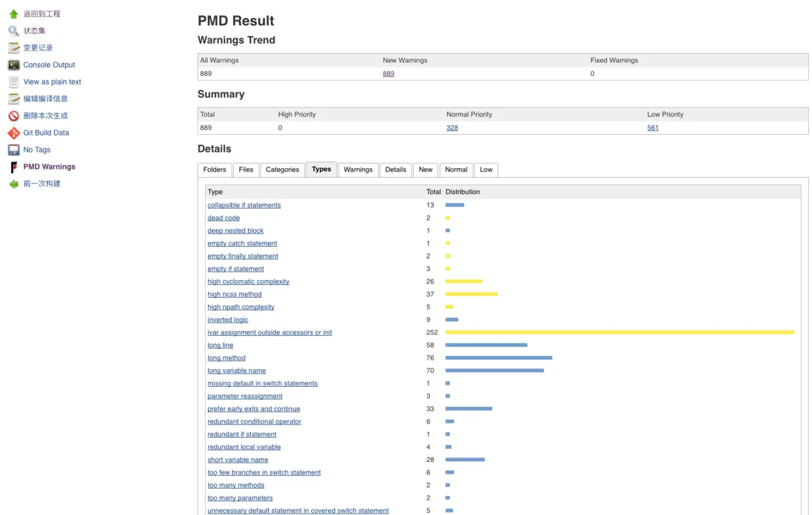812x515 pixels.
Task: Go to 前一次构建 link
Action: point(42,184)
